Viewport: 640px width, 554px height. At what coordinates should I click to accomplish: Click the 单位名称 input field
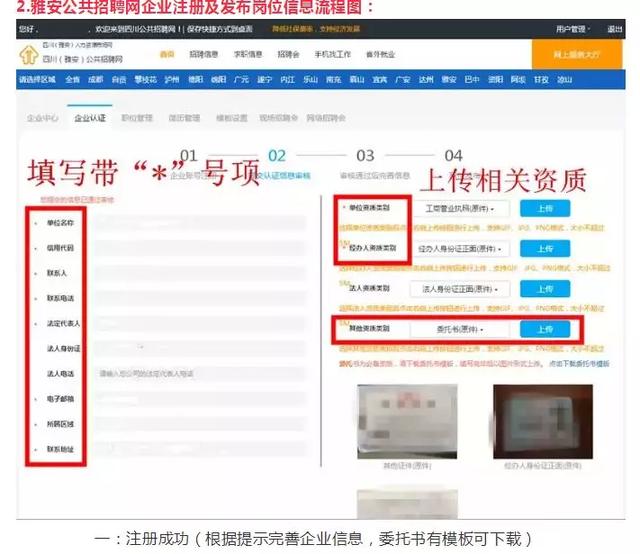pos(200,223)
